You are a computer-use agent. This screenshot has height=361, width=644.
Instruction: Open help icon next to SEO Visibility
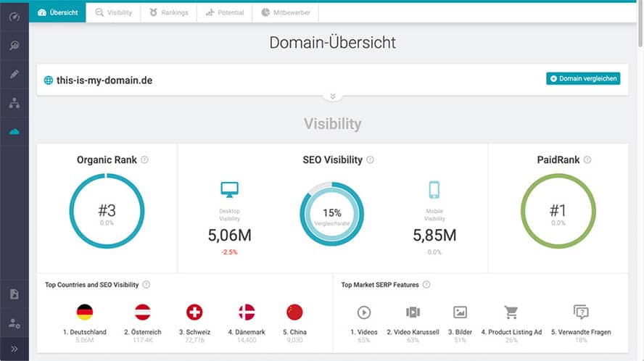coord(370,159)
